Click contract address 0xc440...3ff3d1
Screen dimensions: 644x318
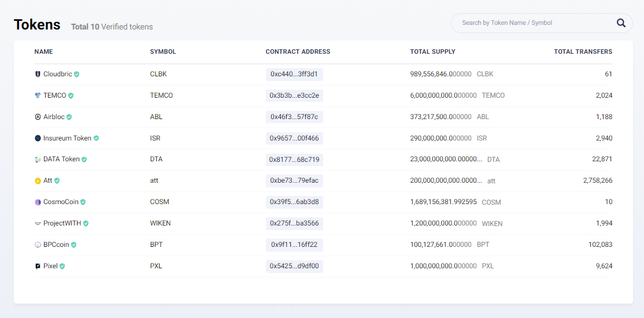(294, 75)
